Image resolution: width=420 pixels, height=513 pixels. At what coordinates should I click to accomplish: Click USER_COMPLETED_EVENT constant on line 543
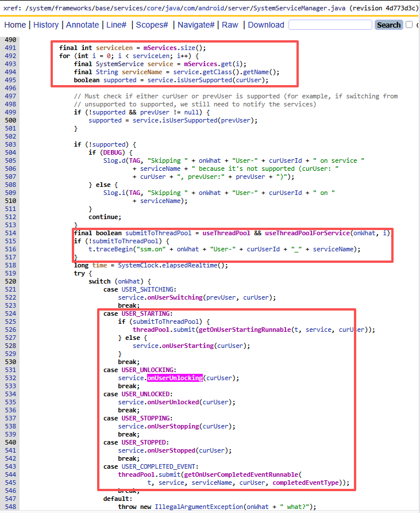coord(159,466)
